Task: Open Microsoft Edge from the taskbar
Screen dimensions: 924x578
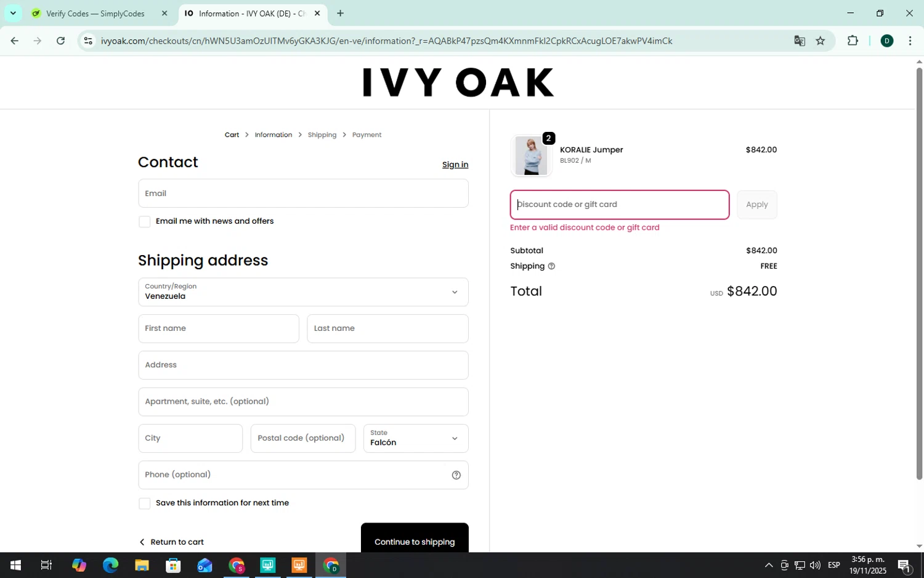Action: click(x=110, y=565)
